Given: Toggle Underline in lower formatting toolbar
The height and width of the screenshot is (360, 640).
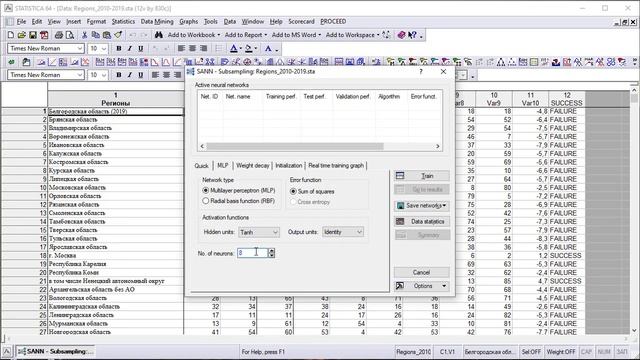Looking at the screenshot, I should point(141,75).
